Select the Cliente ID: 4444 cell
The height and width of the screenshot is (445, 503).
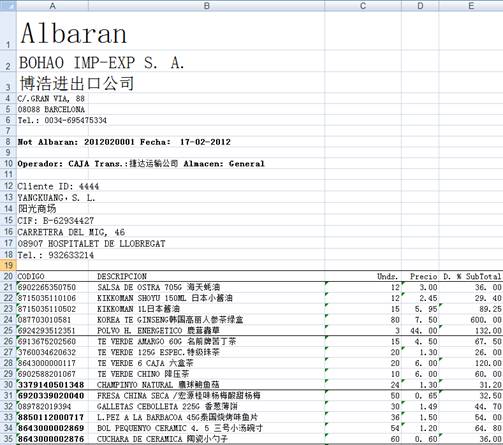click(x=52, y=186)
